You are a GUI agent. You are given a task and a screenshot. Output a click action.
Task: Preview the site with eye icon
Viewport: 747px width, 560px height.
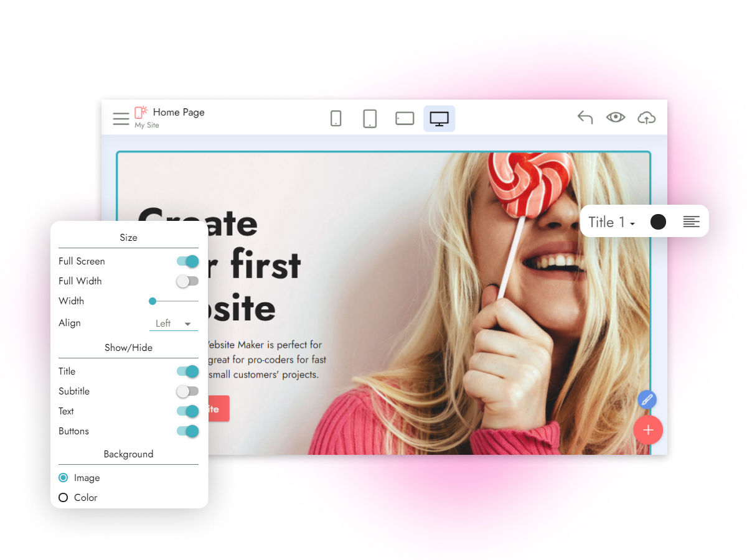click(616, 118)
